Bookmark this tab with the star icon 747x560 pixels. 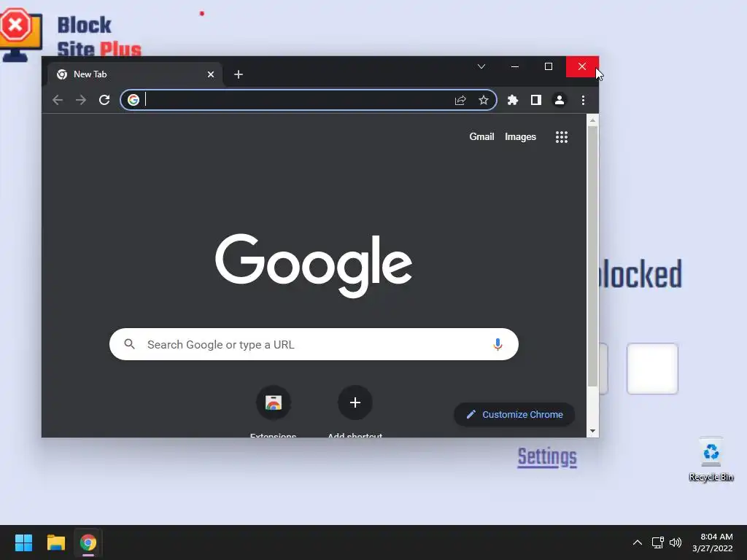coord(484,100)
